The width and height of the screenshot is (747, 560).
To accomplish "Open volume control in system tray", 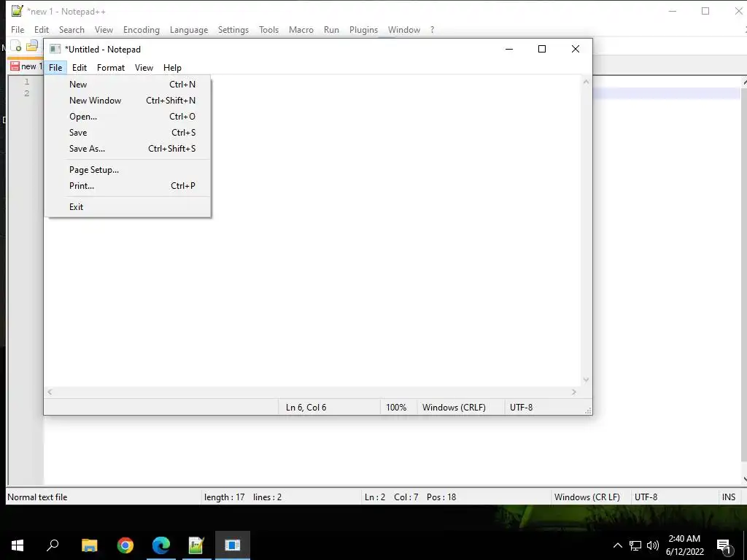I will click(x=653, y=545).
